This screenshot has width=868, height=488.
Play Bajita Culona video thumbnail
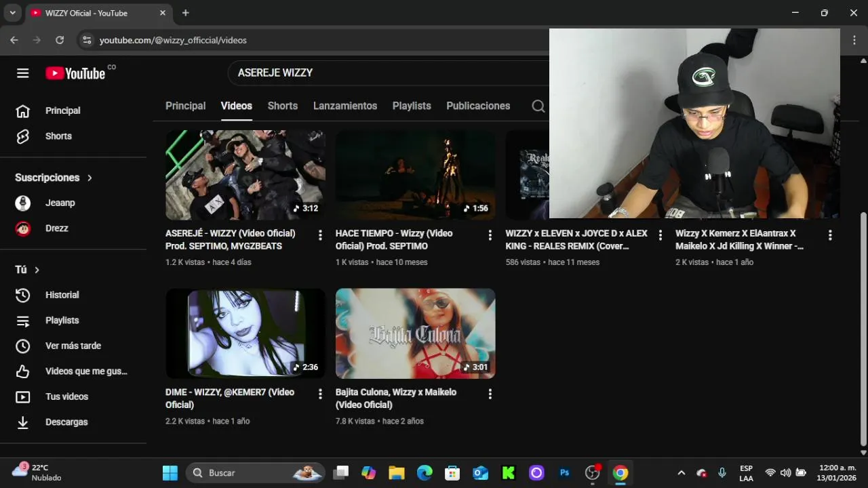click(415, 333)
